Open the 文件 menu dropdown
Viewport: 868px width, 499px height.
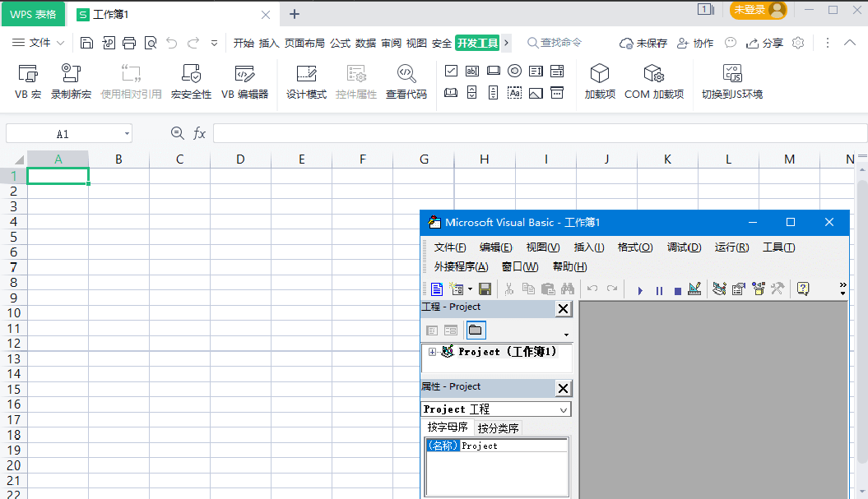click(39, 43)
